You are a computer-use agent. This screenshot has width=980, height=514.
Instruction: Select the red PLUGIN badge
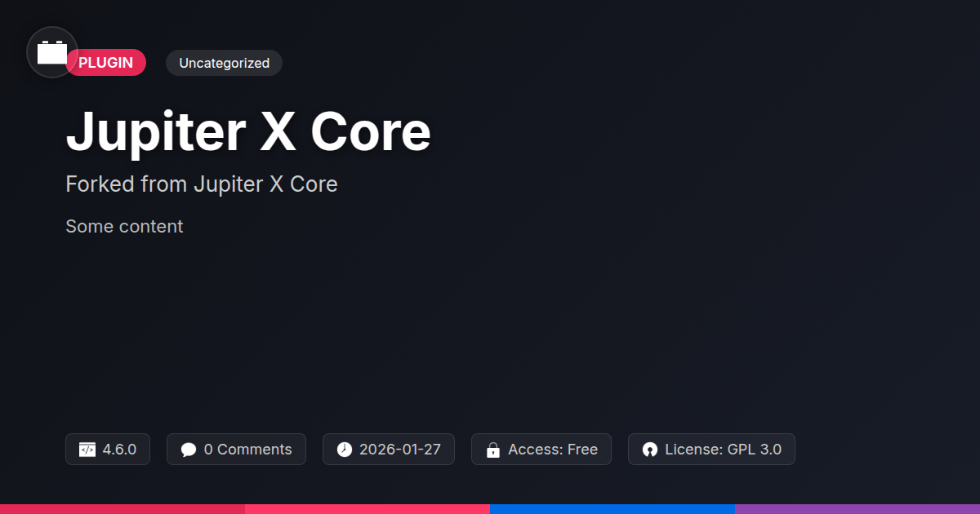click(x=106, y=63)
